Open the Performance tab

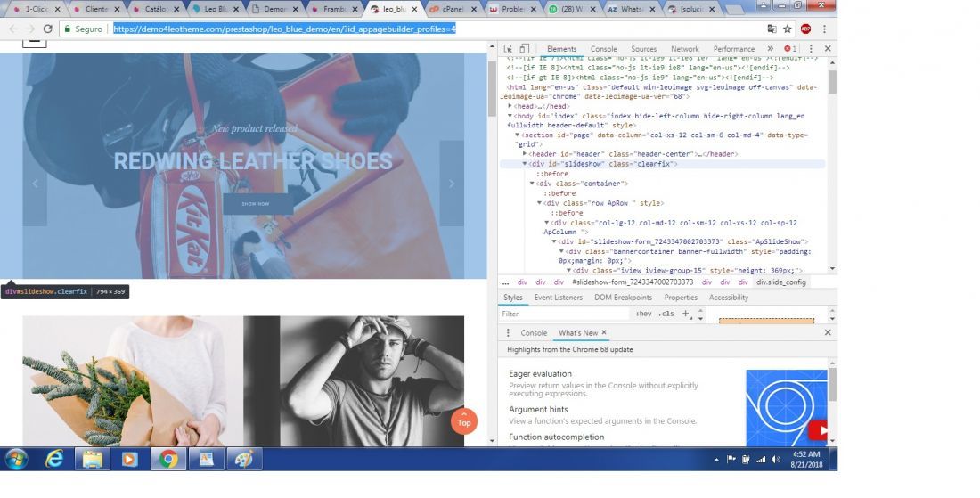[x=734, y=49]
